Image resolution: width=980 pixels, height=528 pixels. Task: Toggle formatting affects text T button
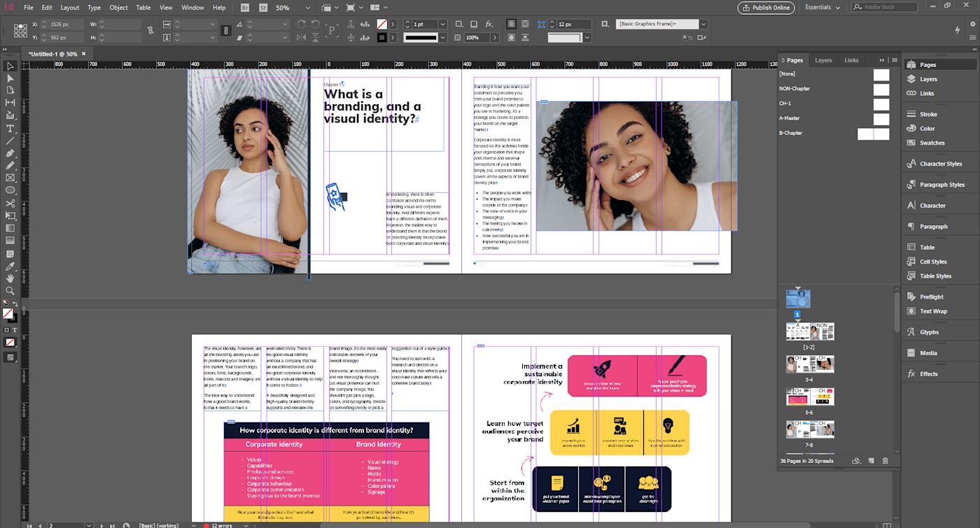16,330
